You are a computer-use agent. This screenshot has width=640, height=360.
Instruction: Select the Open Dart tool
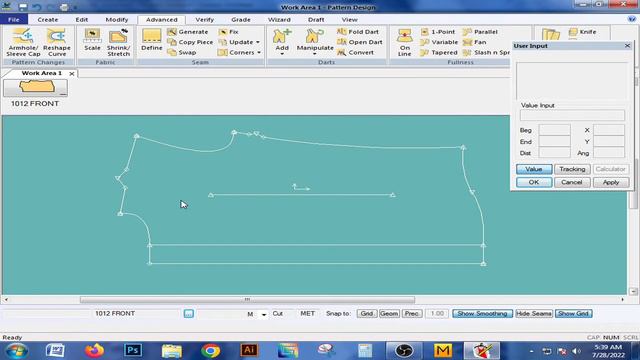(360, 42)
